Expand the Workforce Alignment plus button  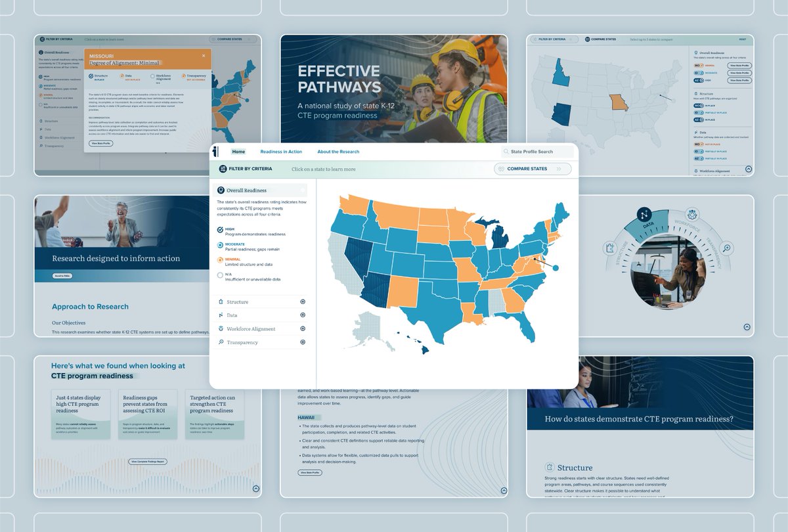(x=303, y=328)
